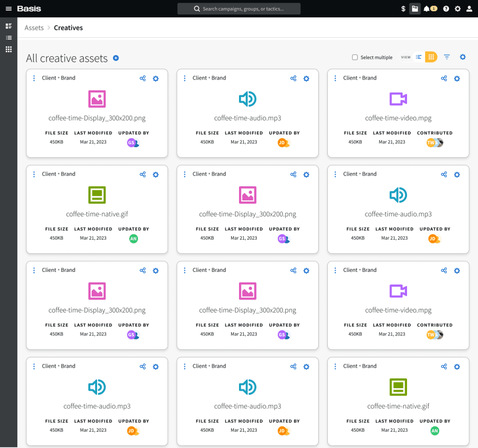This screenshot has height=448, width=478.
Task: Switch to grid view toggle
Action: 431,57
